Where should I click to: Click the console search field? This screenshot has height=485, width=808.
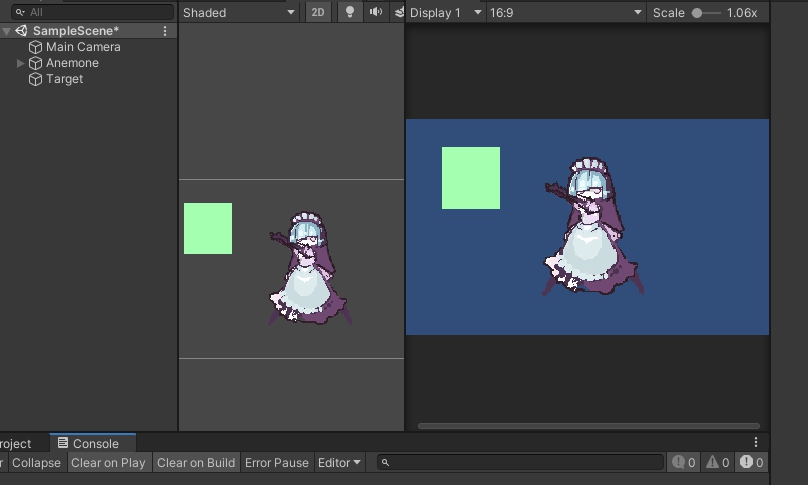[520, 462]
